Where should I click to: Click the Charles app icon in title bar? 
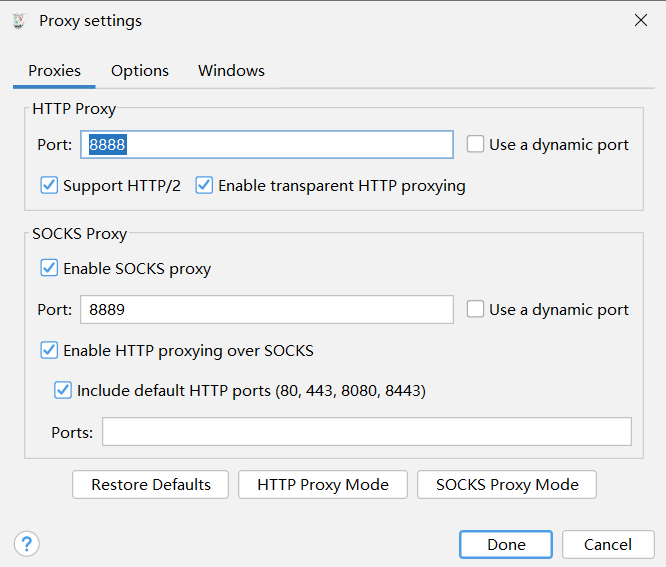tap(19, 20)
